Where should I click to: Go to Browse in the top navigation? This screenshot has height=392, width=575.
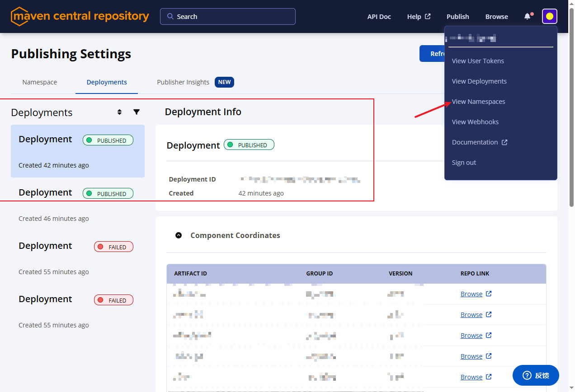pos(497,16)
